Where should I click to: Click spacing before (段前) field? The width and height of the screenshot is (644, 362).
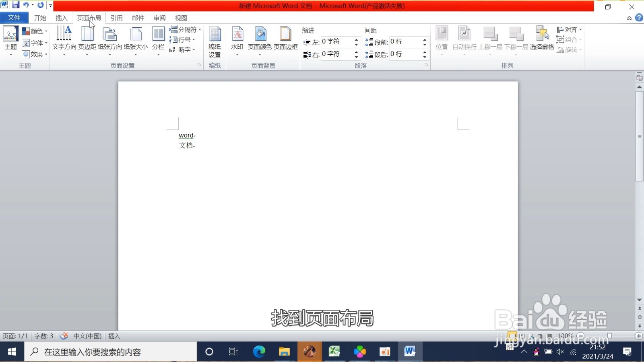click(405, 42)
